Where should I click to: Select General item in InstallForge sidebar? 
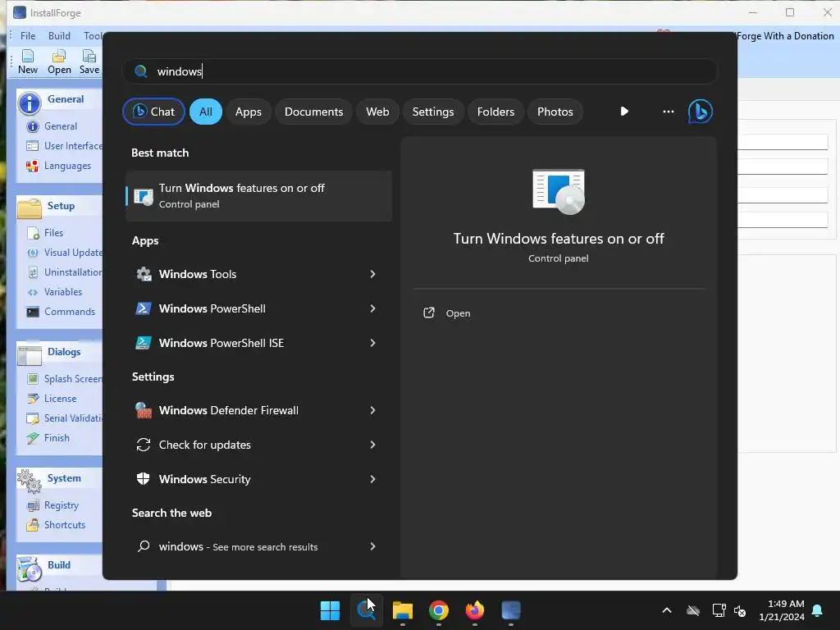click(61, 126)
